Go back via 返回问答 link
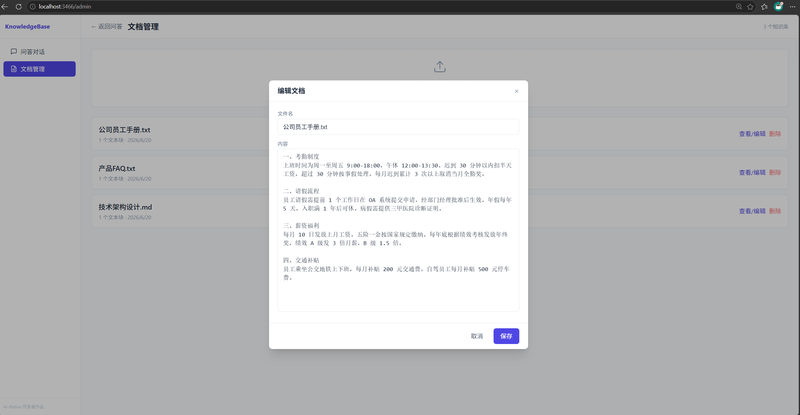 click(x=107, y=27)
